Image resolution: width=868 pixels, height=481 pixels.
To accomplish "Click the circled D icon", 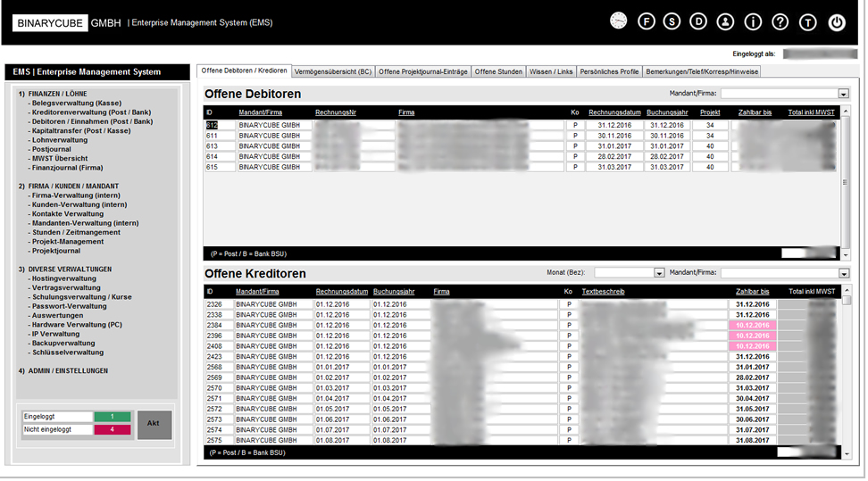I will pos(698,22).
